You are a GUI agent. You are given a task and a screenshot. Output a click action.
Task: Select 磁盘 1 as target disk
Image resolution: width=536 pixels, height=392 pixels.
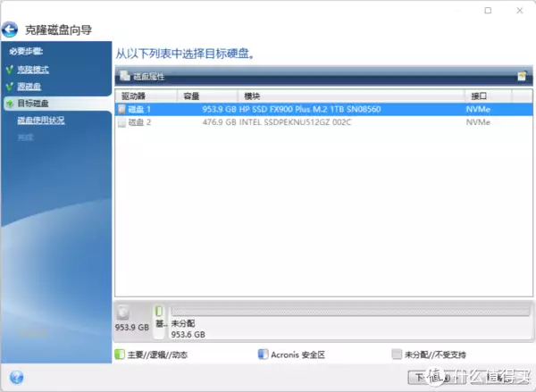pyautogui.click(x=323, y=109)
